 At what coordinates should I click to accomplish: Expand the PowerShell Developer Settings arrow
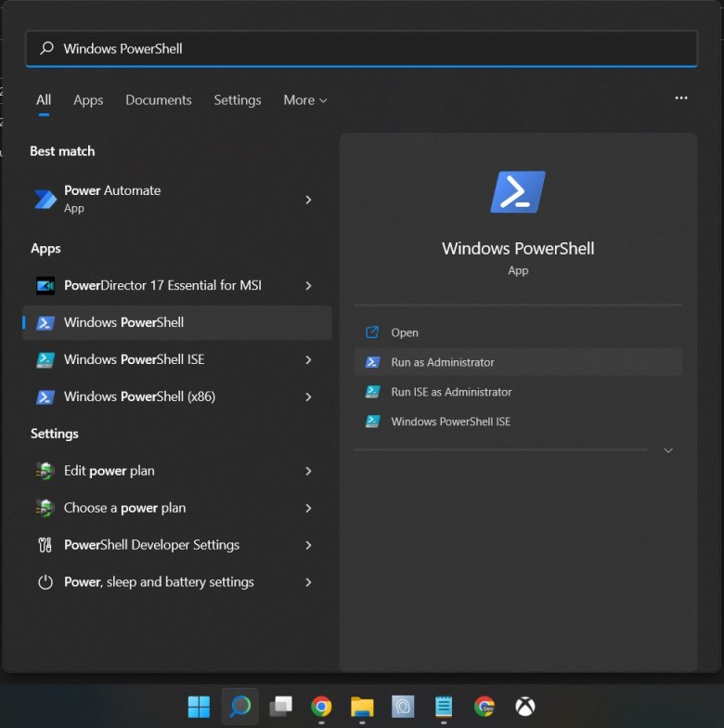(308, 546)
